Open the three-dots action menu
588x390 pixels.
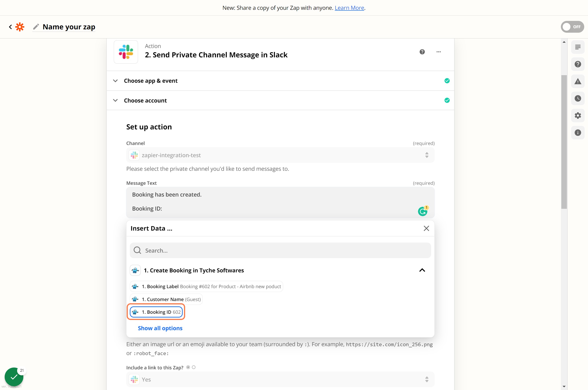coord(439,52)
